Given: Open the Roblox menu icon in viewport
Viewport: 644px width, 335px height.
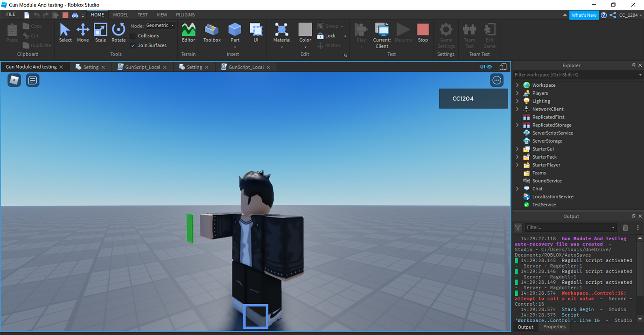Looking at the screenshot, I should pyautogui.click(x=14, y=80).
